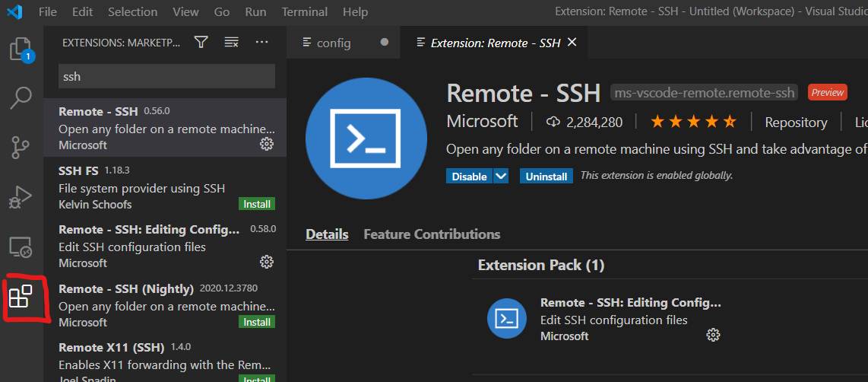
Task: Click the Disable button
Action: (x=469, y=177)
